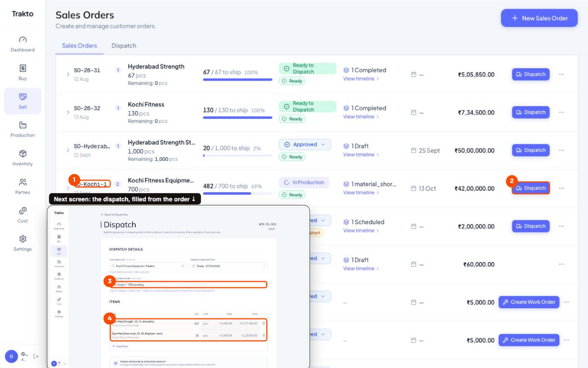View timeline for 1 Scheduled order
Screen dimensions: 588x368
361,231
